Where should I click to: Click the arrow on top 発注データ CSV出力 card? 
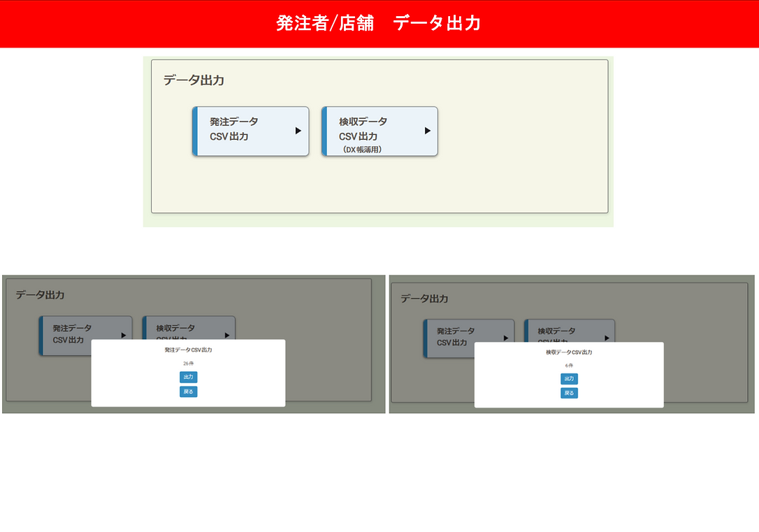(x=298, y=131)
